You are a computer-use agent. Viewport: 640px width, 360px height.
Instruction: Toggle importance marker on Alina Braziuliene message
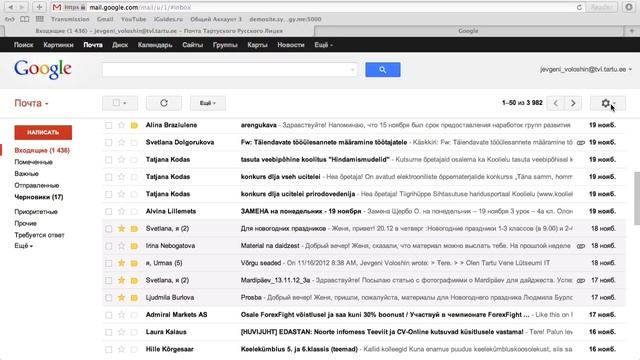(x=134, y=125)
